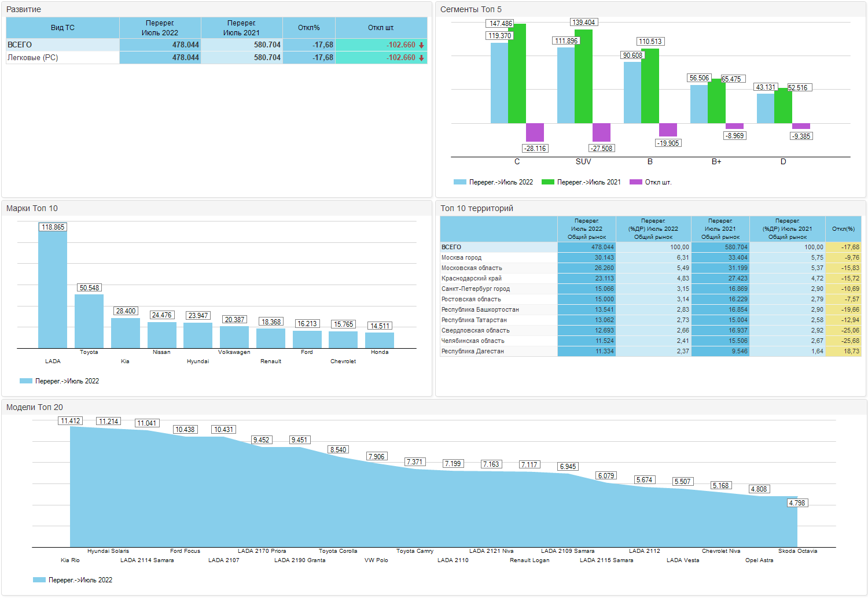Click the Chevrolet Niva axis label
Screen dimensions: 868x613
point(721,551)
